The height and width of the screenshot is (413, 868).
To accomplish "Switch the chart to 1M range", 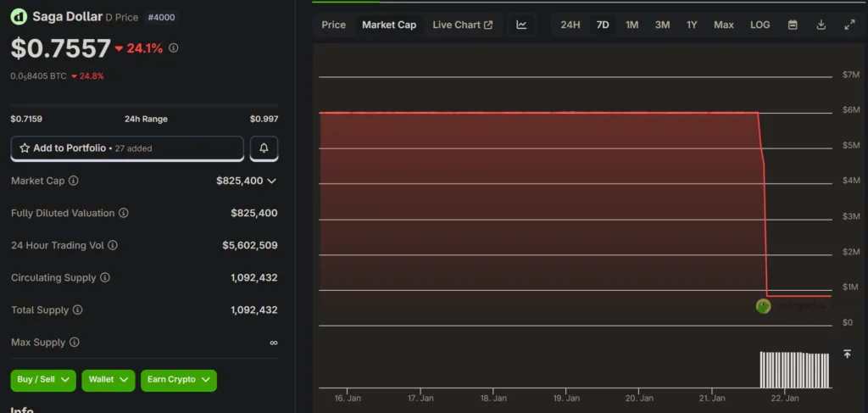I will click(x=632, y=25).
